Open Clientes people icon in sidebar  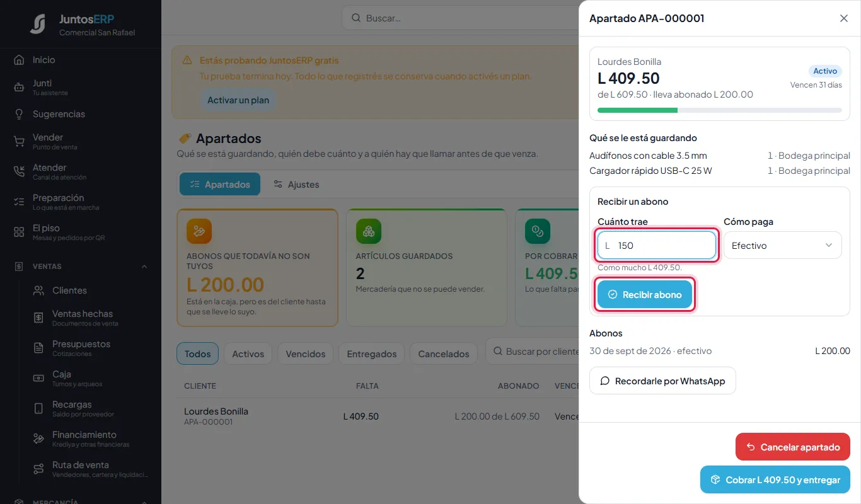(x=38, y=290)
